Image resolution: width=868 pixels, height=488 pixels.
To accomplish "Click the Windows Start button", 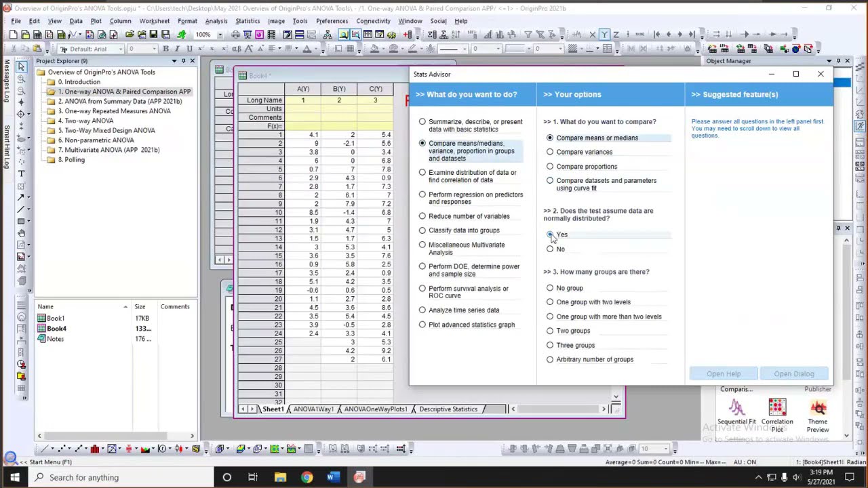I will [15, 477].
